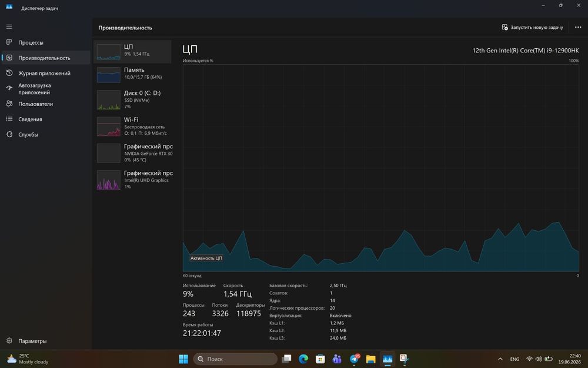Click the 118975 descriptors value
Screen dimensions: 588x368
249,314
